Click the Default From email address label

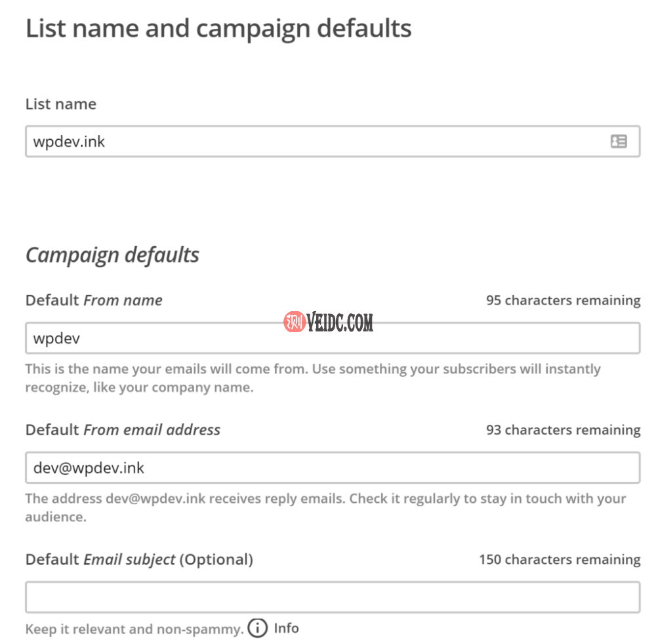point(123,429)
